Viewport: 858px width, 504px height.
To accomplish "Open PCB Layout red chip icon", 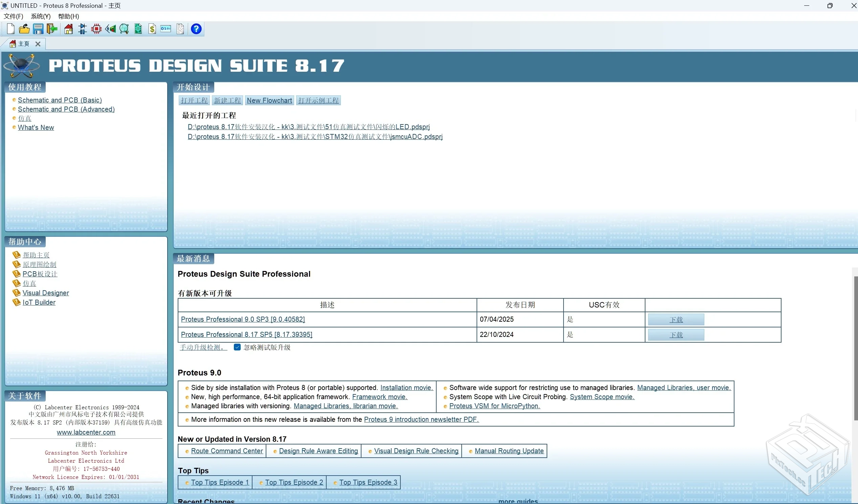I will pos(96,29).
